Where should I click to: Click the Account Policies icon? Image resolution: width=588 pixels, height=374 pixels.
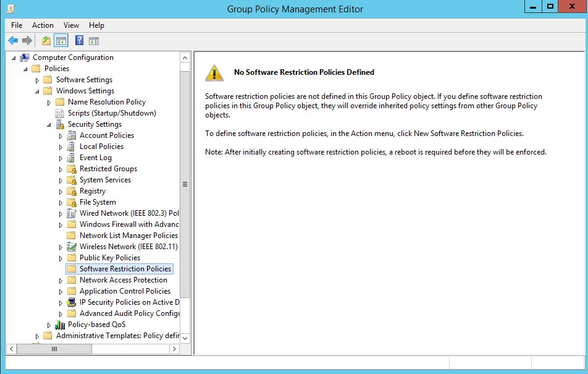click(71, 135)
